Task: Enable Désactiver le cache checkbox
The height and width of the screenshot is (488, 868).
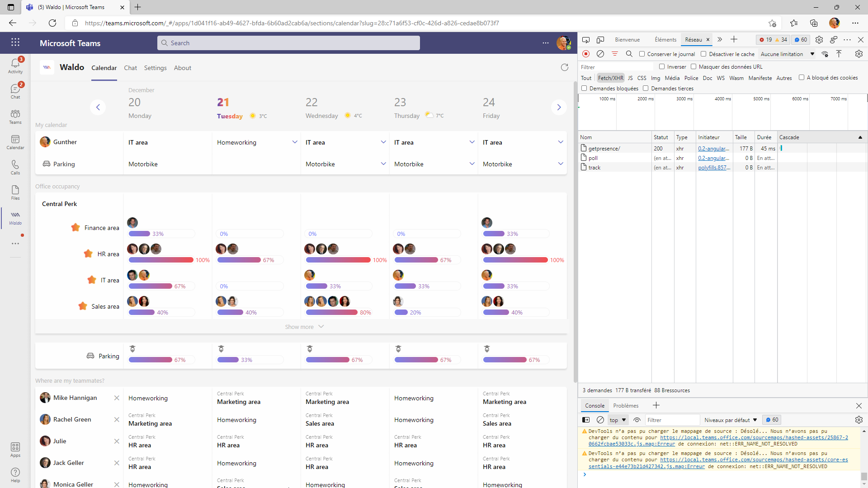Action: coord(703,54)
